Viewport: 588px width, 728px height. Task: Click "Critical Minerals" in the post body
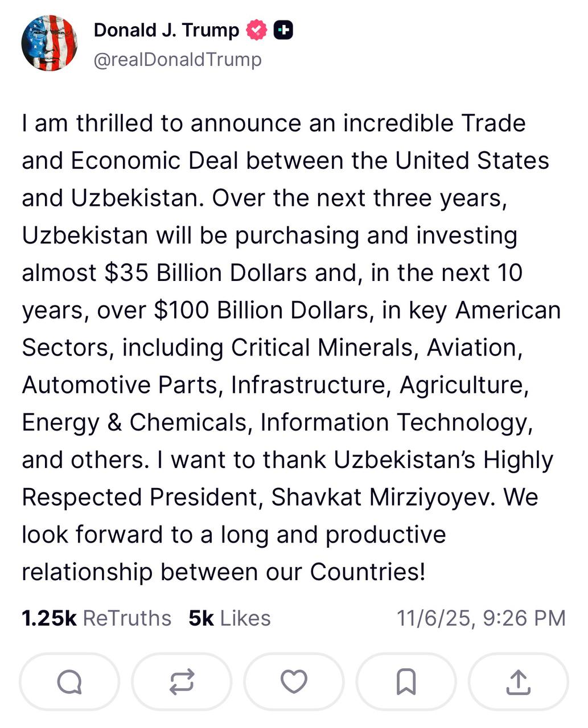pyautogui.click(x=322, y=348)
